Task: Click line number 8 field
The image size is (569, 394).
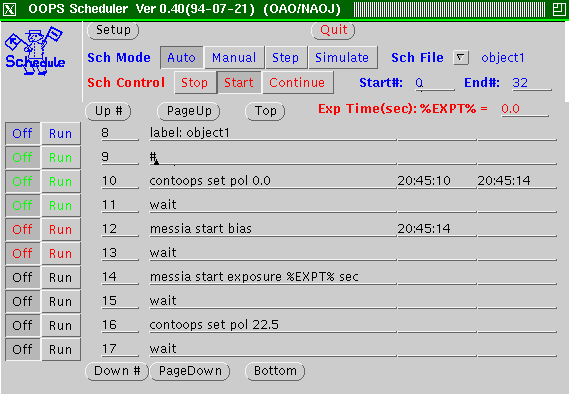Action: pos(120,133)
